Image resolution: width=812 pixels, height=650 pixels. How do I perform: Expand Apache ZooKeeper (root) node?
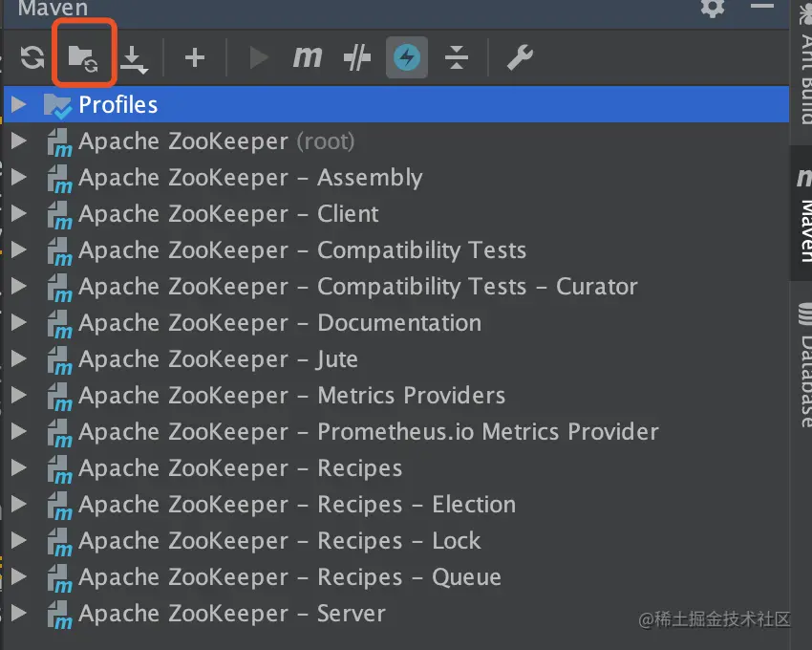click(x=19, y=141)
